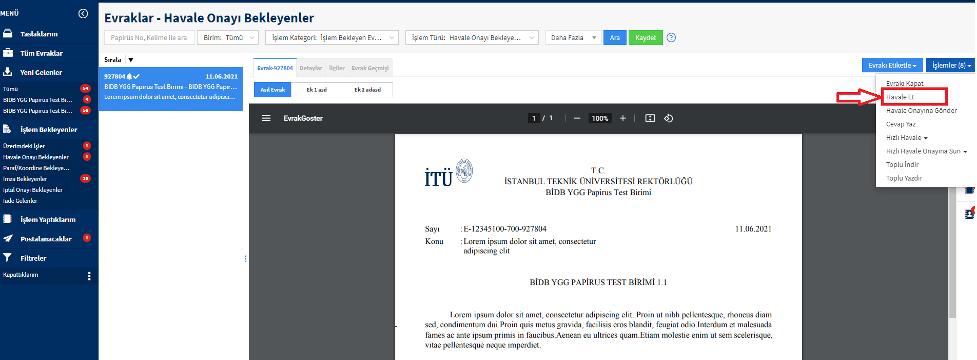Screen dimensions: 977x360
Task: Switch to the Detaylar tab
Action: tap(310, 67)
